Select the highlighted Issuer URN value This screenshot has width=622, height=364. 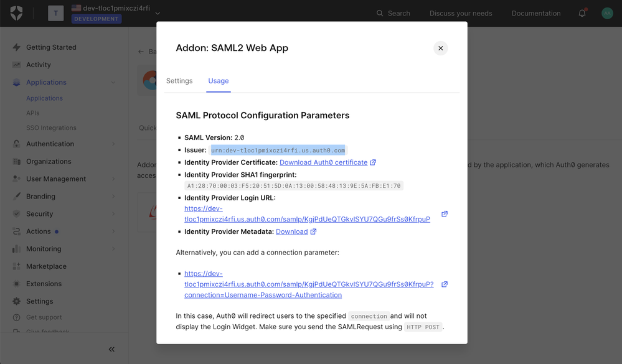tap(278, 151)
